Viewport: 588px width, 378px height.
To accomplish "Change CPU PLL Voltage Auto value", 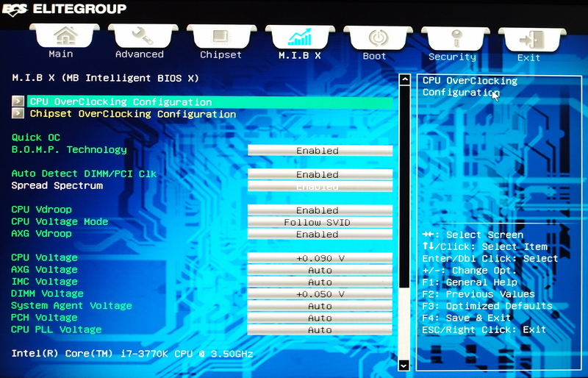I will coord(320,330).
